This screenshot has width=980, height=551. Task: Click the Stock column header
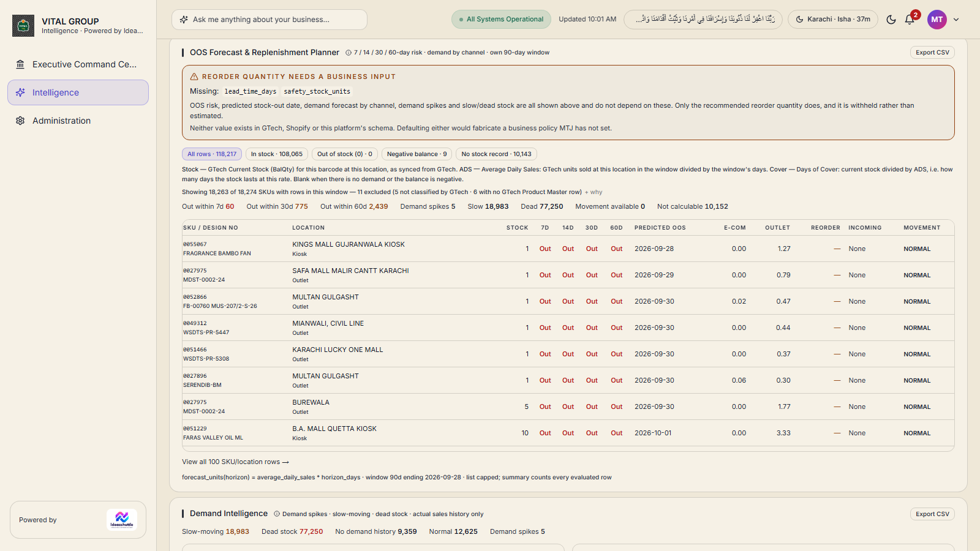point(518,228)
